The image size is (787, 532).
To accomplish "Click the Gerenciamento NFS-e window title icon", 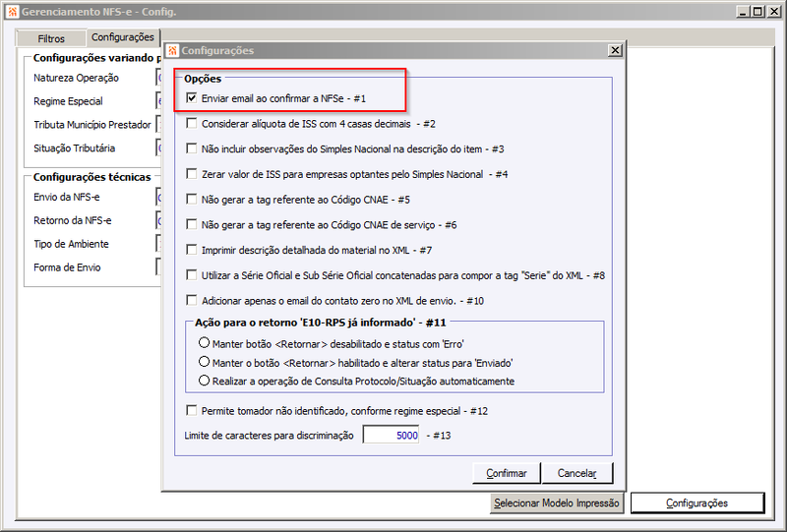I will 13,11.
